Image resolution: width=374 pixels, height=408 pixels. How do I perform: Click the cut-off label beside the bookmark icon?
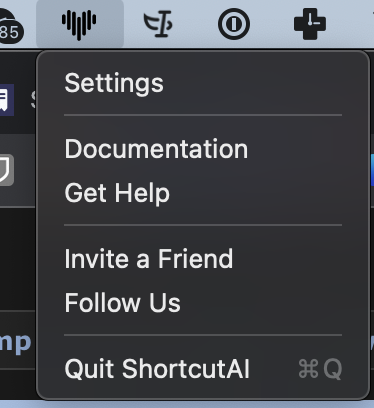click(x=33, y=100)
